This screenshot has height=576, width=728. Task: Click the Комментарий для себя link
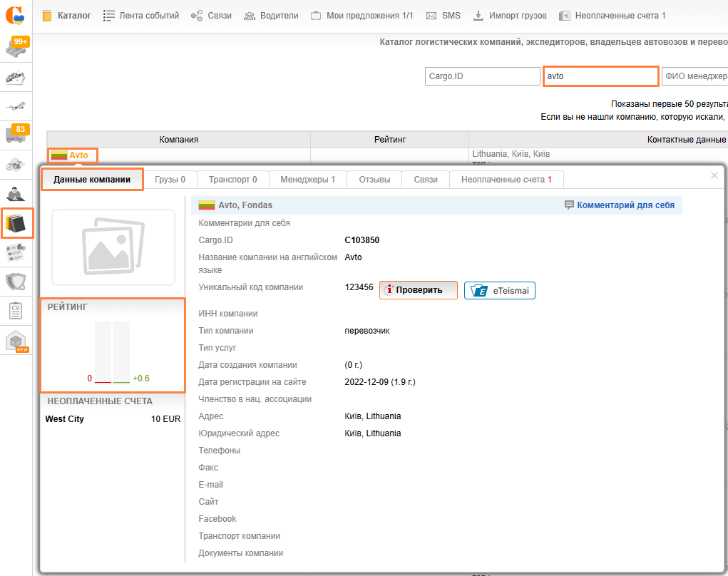coord(619,205)
